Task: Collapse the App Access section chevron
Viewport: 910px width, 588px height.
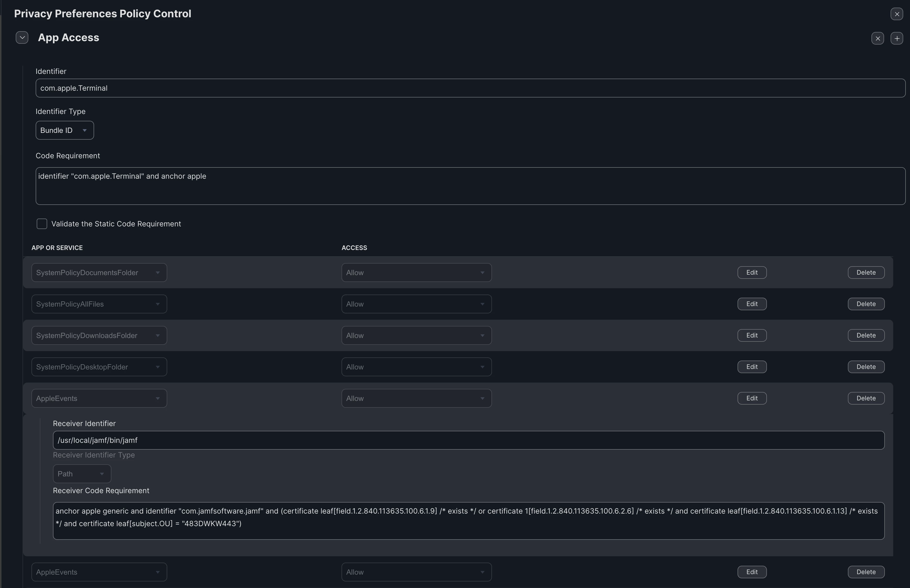Action: click(22, 37)
